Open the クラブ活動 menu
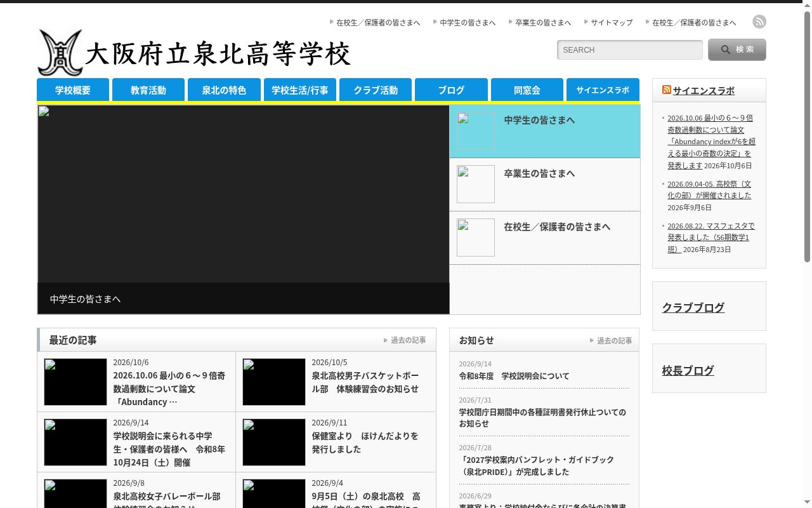The height and width of the screenshot is (508, 812). tap(376, 90)
